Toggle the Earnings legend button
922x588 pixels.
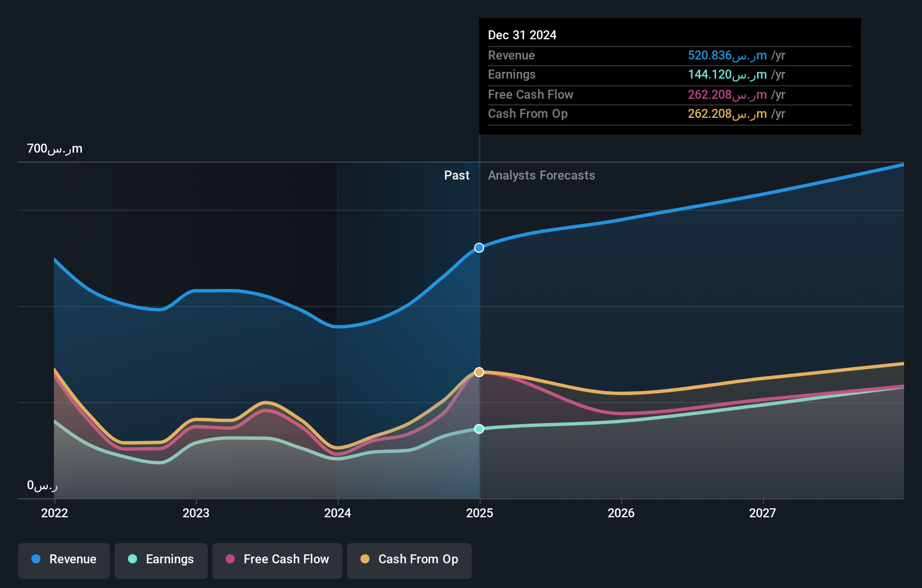161,561
